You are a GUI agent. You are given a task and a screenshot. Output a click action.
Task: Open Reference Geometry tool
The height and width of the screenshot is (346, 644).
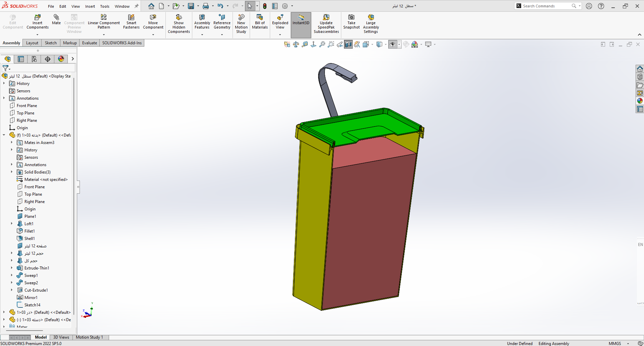tap(222, 22)
